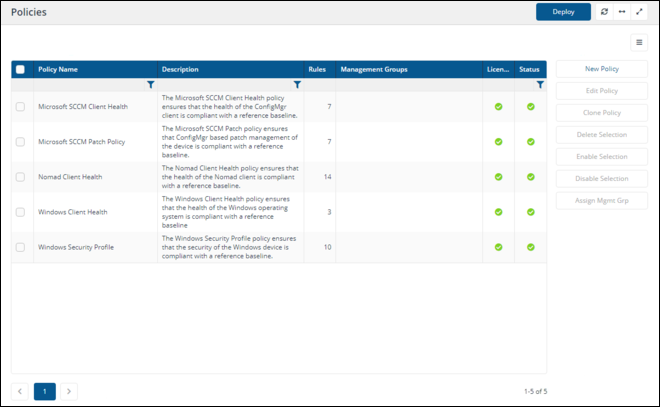This screenshot has height=407, width=660.
Task: Select page 1 in the pagination bar
Action: tap(45, 391)
